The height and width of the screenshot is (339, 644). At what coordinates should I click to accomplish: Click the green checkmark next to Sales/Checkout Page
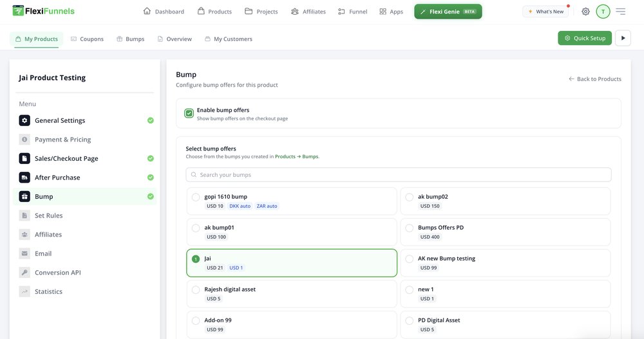(151, 158)
